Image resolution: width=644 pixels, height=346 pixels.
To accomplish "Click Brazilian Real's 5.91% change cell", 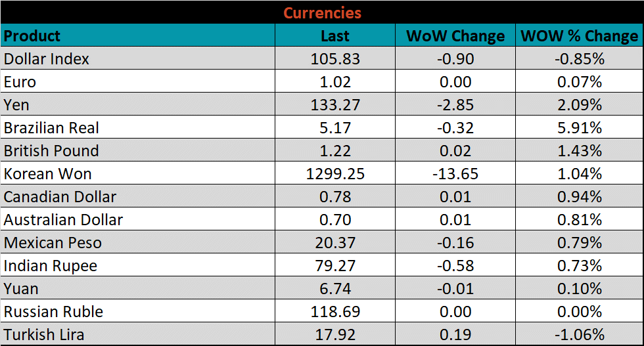I will (x=579, y=128).
